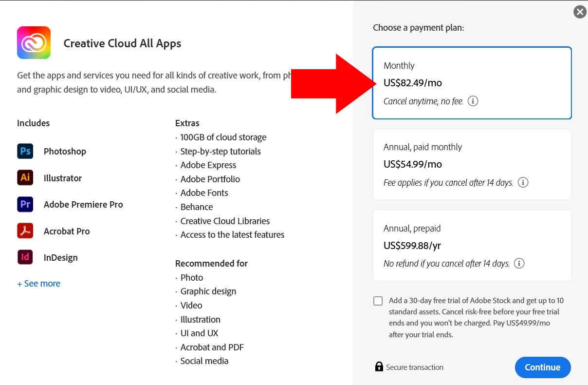
Task: Click 'Adobe Fonts' in Extras
Action: 204,192
